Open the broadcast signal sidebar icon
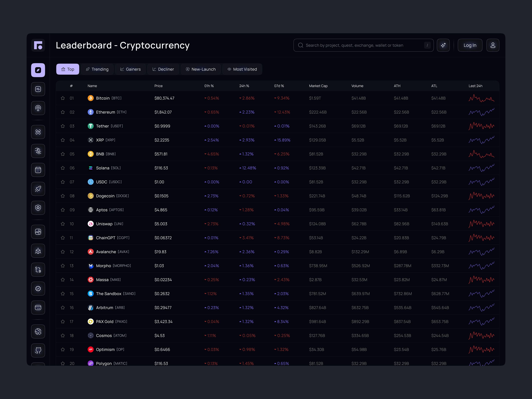 (38, 108)
